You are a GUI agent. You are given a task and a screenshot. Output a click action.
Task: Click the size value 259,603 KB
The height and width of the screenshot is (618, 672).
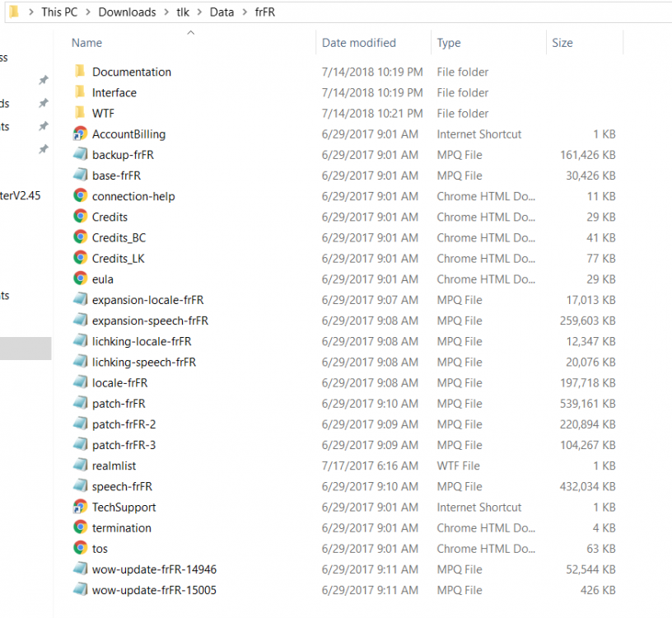[x=587, y=321]
